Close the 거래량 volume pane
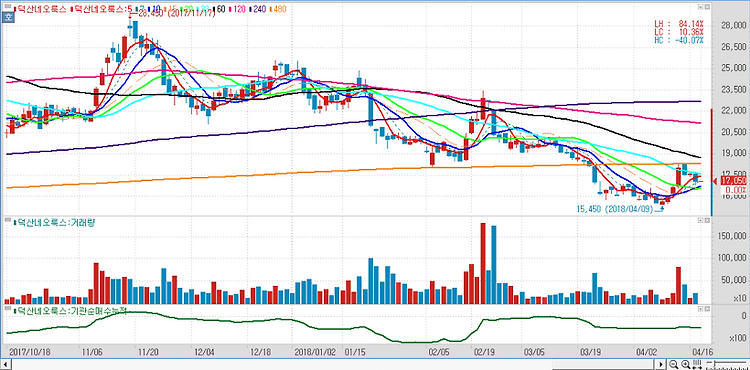This screenshot has width=750, height=370. click(x=706, y=220)
